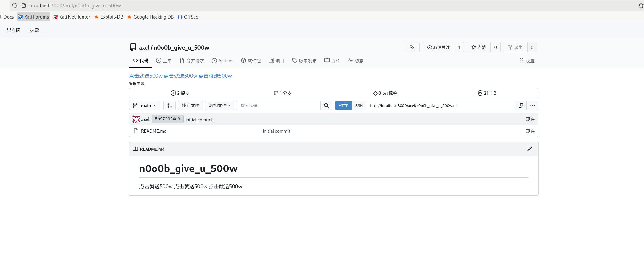Click the copy clone URL icon
The width and height of the screenshot is (644, 265).
[521, 105]
